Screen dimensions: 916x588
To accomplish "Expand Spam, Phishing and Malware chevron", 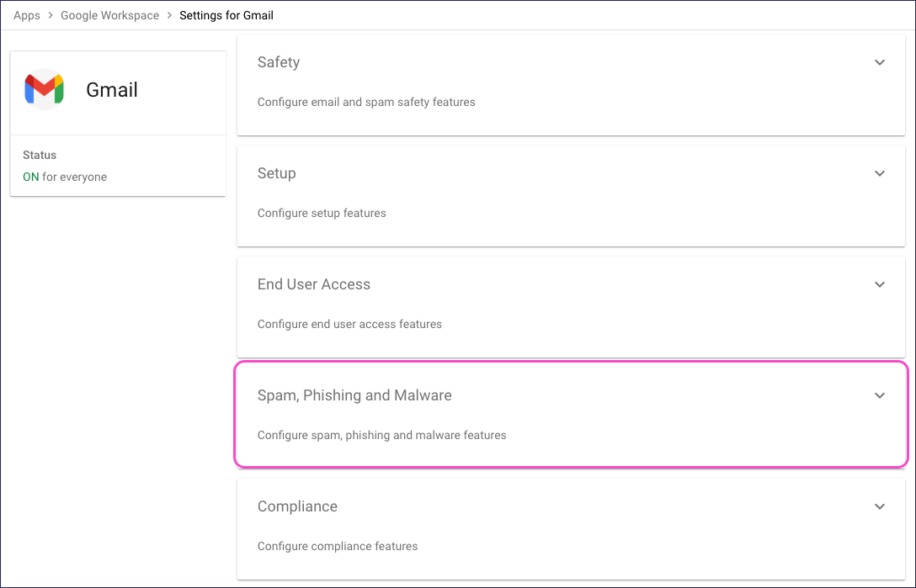I will pyautogui.click(x=880, y=395).
